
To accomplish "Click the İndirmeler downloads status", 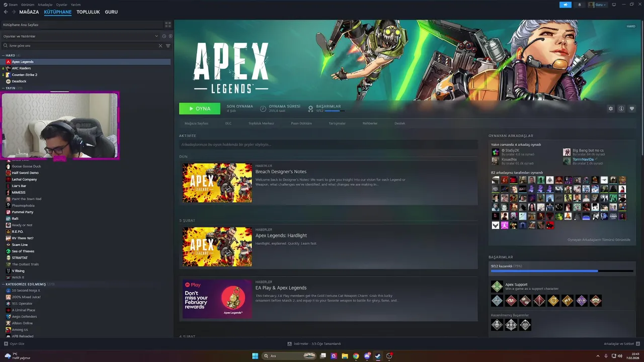I will (x=314, y=344).
